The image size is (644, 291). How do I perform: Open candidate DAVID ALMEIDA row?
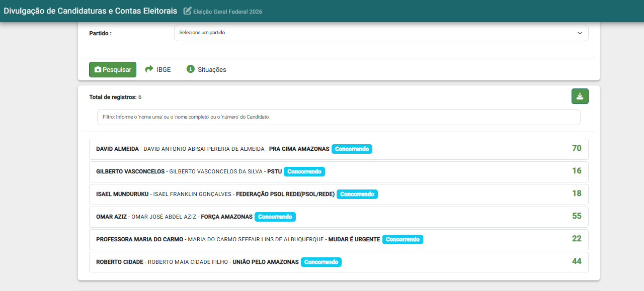pos(339,149)
